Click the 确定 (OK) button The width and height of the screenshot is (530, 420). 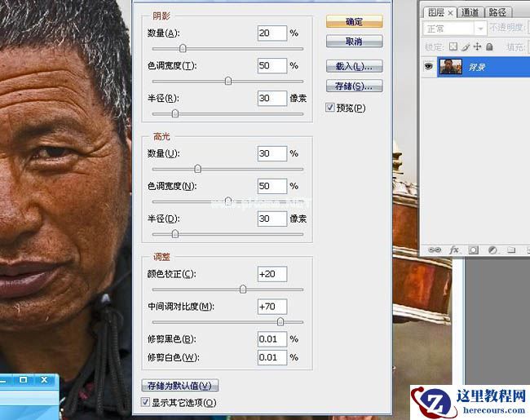click(354, 21)
